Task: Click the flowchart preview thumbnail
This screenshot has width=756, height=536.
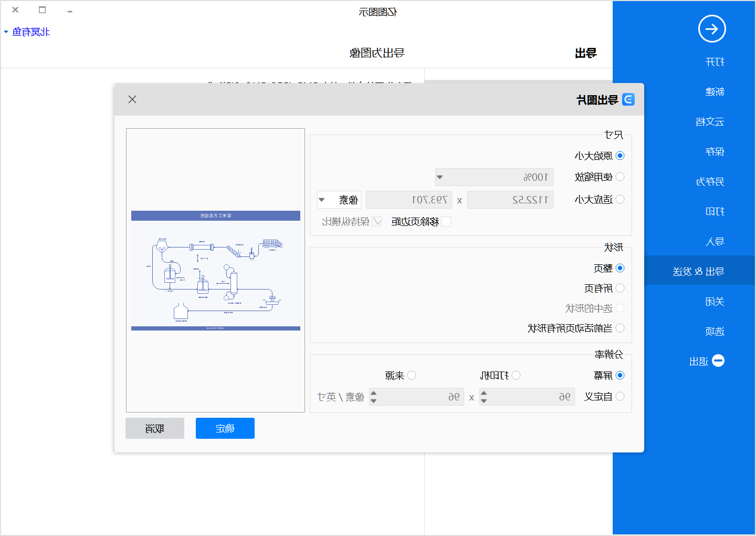Action: (x=216, y=271)
